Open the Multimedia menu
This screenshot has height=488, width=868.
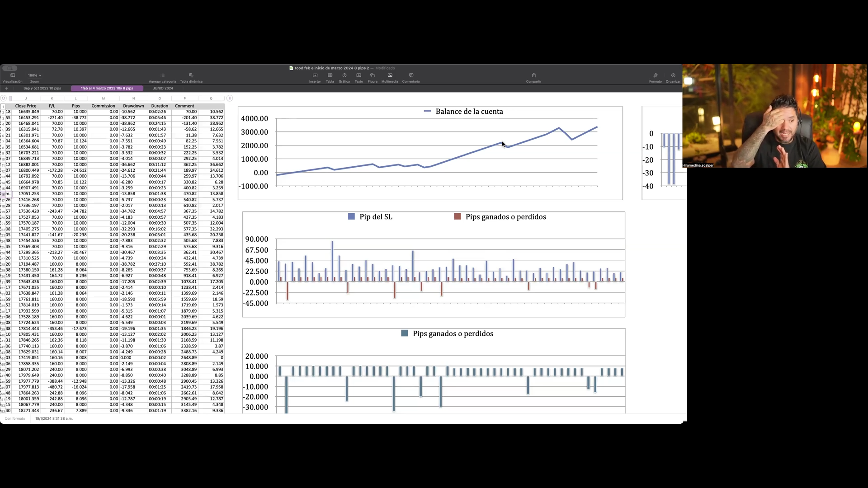coord(390,75)
